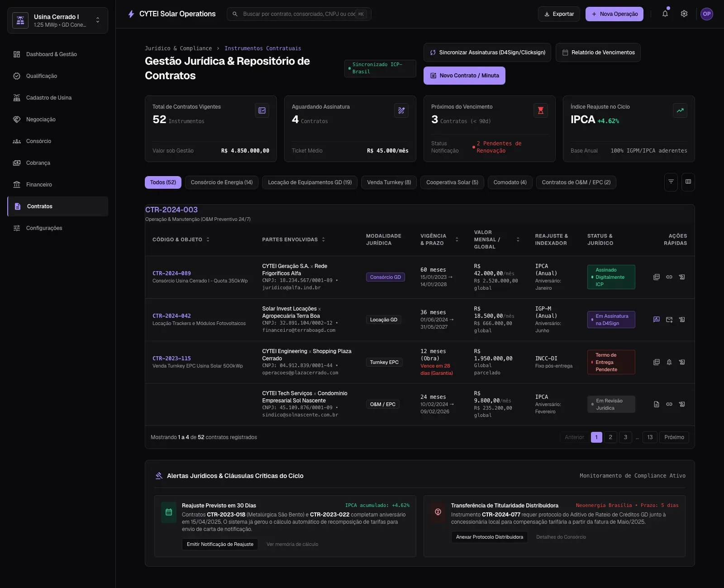Click Exportar button

559,14
